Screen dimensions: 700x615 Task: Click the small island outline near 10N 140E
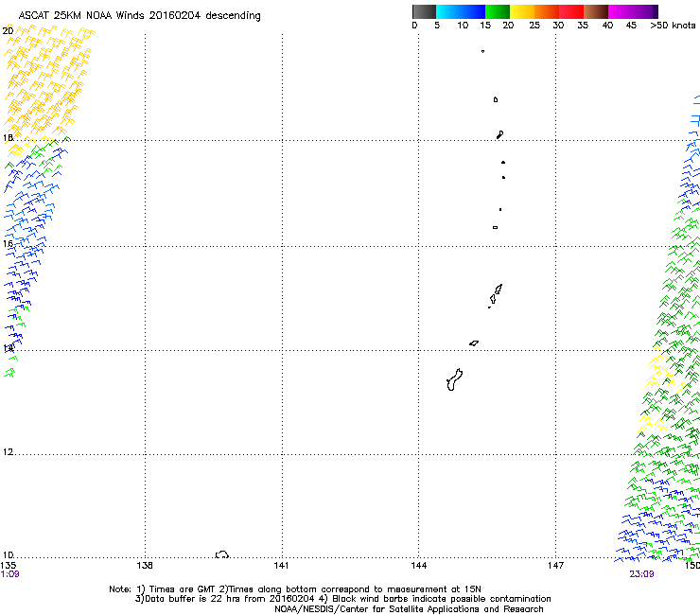click(x=222, y=554)
